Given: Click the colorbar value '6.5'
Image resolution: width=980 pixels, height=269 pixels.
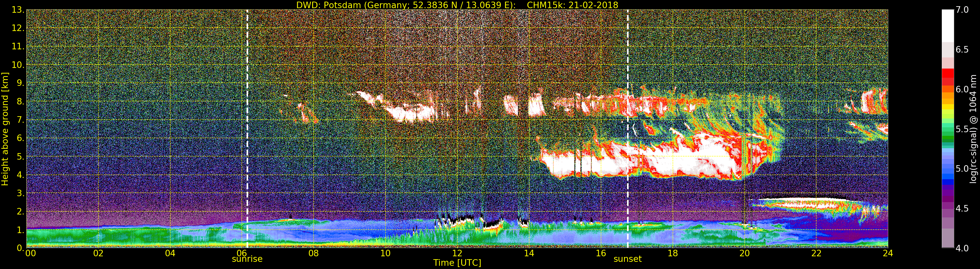Looking at the screenshot, I should click(x=962, y=50).
